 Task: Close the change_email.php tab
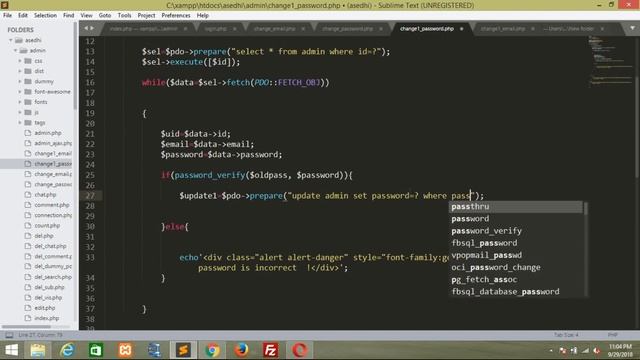pyautogui.click(x=303, y=29)
